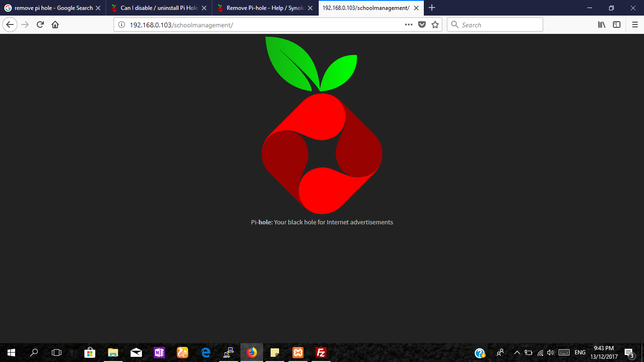The width and height of the screenshot is (644, 362).
Task: Restore down the Firefox window
Action: click(611, 8)
